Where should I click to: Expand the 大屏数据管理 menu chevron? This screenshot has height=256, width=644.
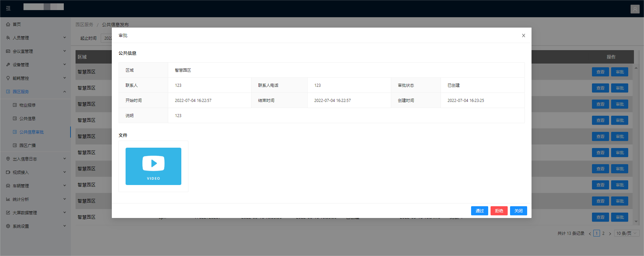coord(64,213)
